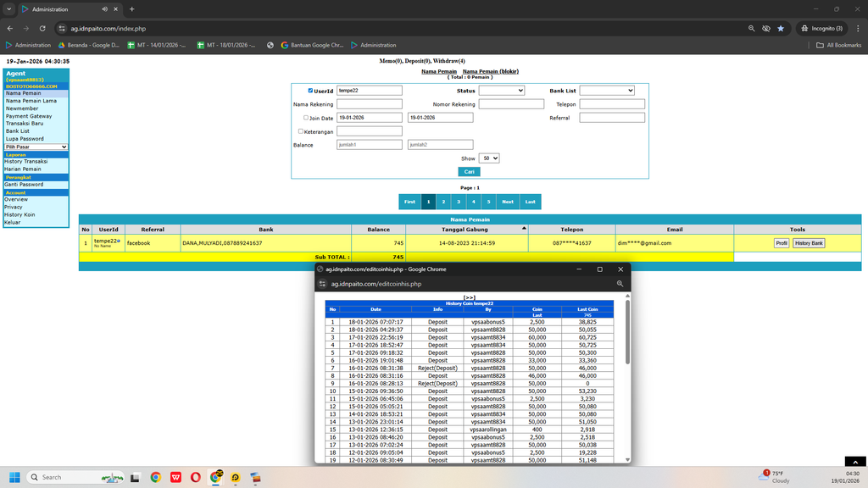Open Beranda Google Drive bookmark

pos(88,45)
